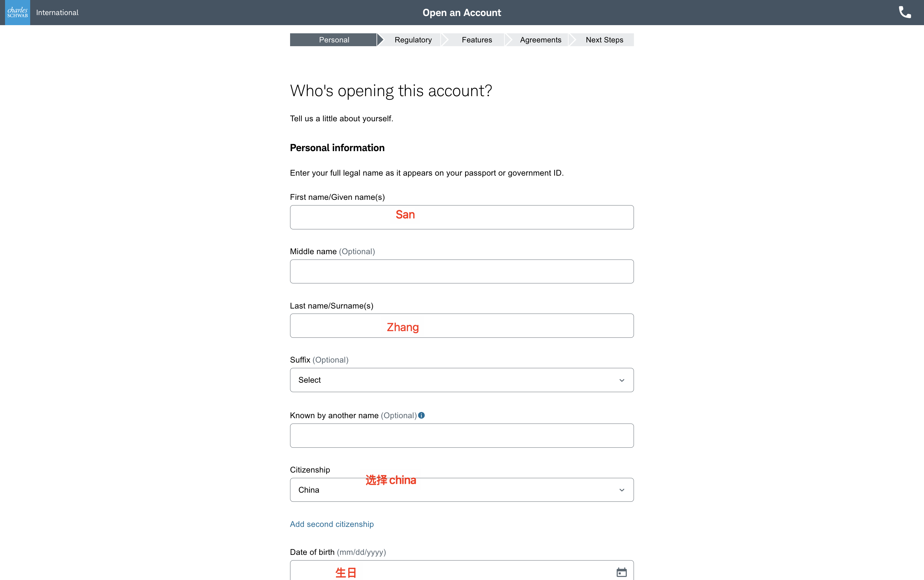Image resolution: width=924 pixels, height=580 pixels.
Task: Switch to the Features step
Action: (x=476, y=40)
